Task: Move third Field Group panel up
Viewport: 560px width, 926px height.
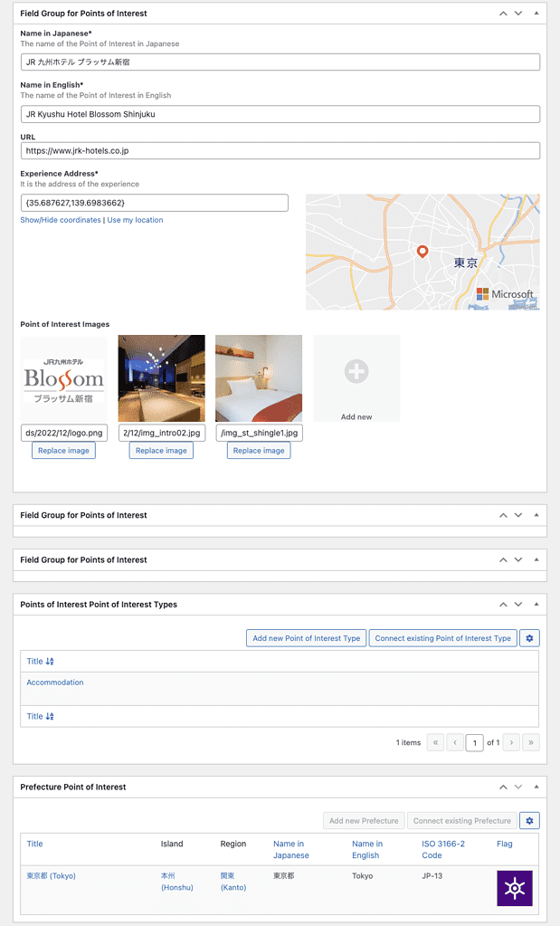Action: (503, 559)
